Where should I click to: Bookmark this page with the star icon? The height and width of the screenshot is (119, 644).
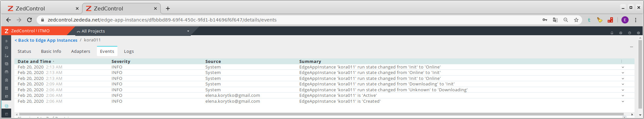(x=576, y=20)
